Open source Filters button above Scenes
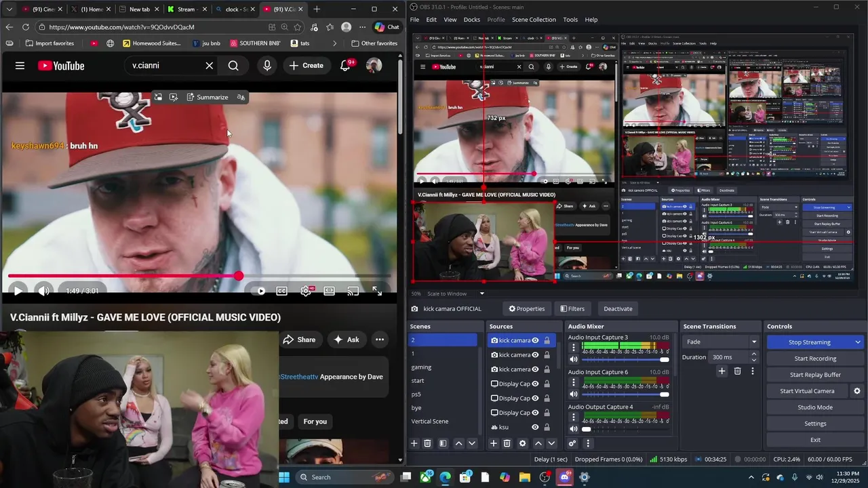This screenshot has height=488, width=868. click(572, 308)
